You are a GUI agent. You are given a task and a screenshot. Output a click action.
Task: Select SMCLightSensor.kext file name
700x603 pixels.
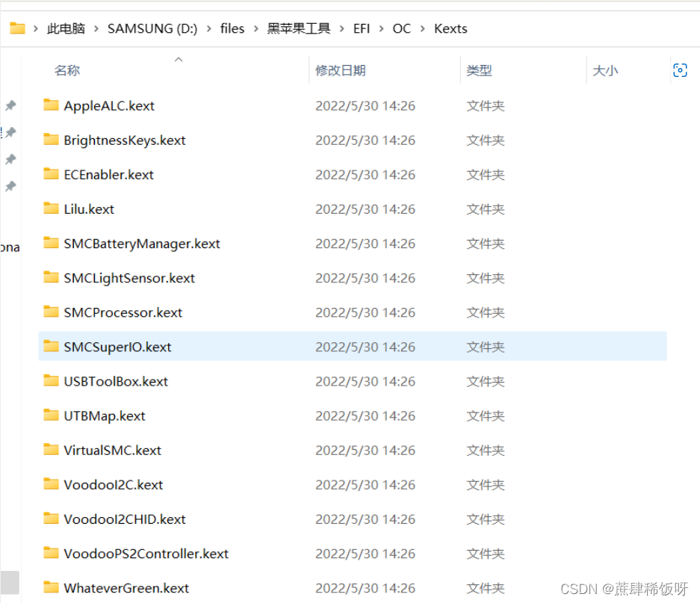click(x=129, y=278)
